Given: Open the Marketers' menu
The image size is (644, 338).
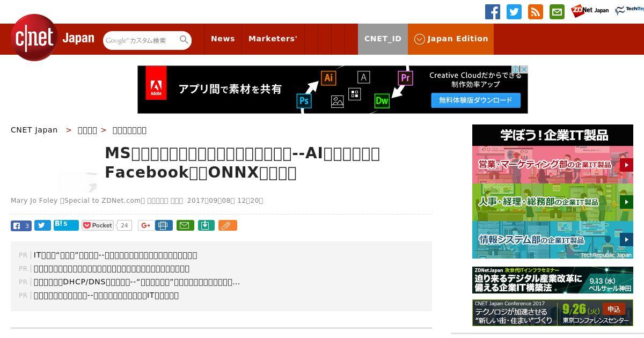Looking at the screenshot, I should pyautogui.click(x=273, y=39).
